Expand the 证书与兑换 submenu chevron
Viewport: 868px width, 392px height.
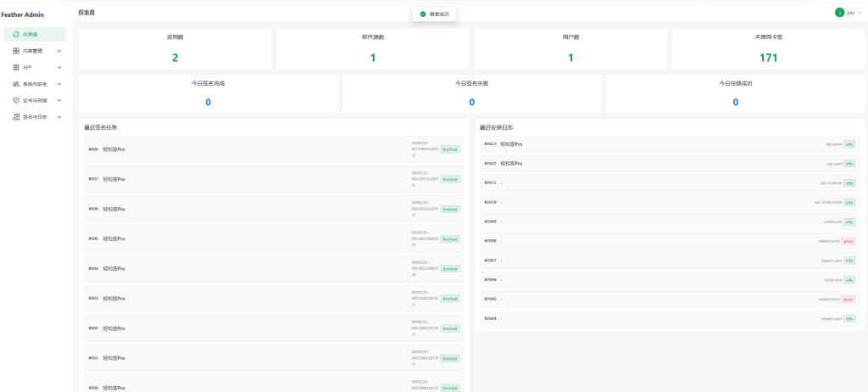pyautogui.click(x=59, y=100)
